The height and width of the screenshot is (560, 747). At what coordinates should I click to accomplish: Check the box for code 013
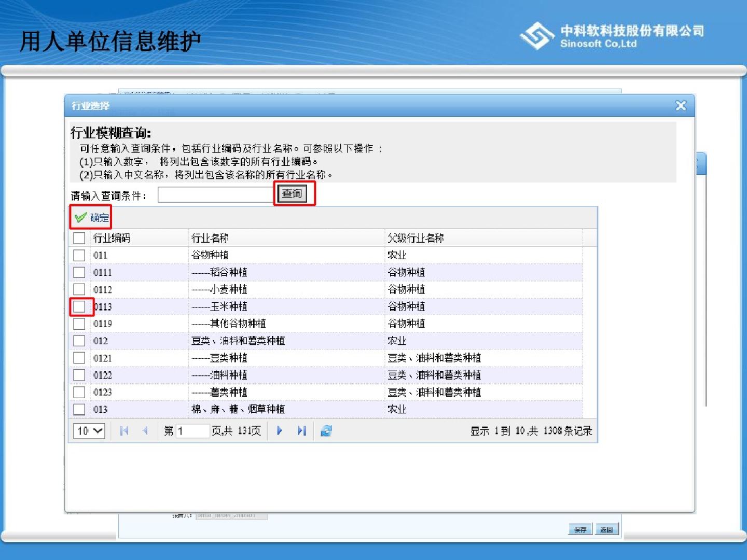tap(79, 409)
